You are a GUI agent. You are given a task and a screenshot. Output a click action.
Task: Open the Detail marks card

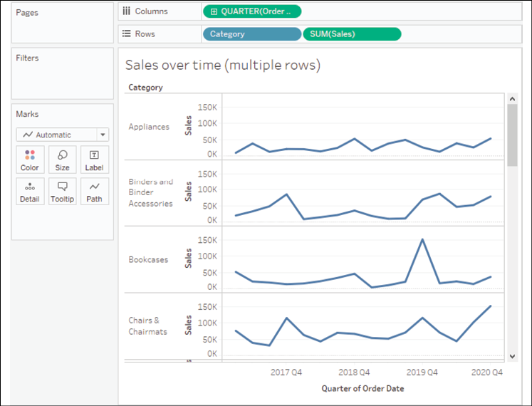[x=30, y=191]
